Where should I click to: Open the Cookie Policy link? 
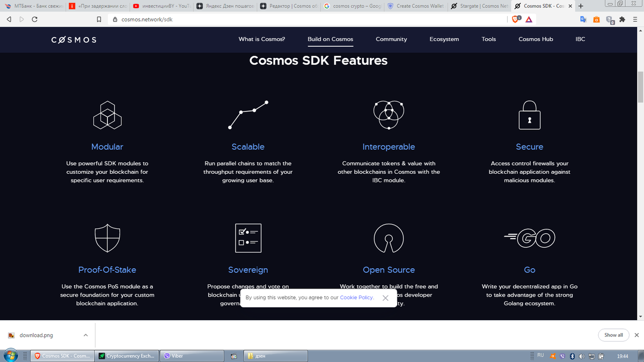pyautogui.click(x=356, y=297)
